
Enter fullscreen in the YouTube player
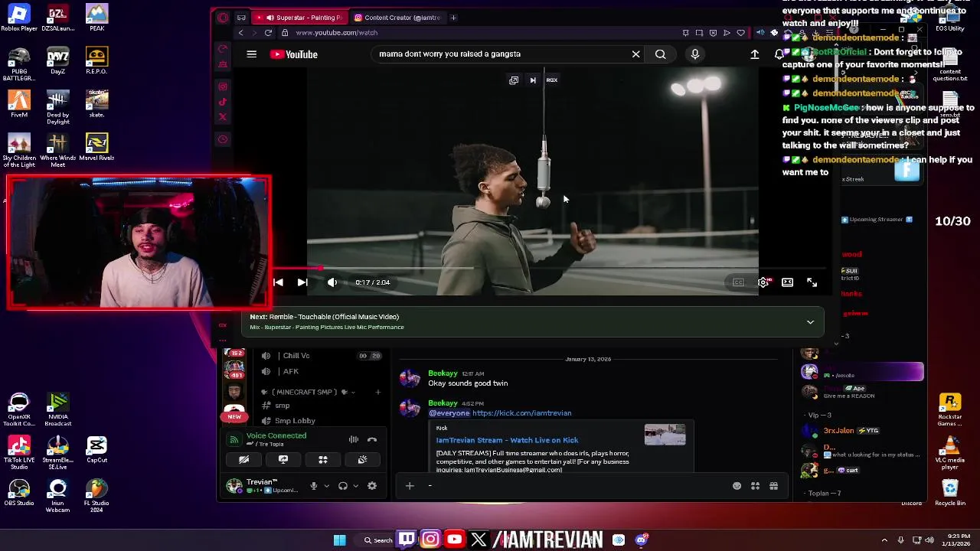click(x=812, y=282)
